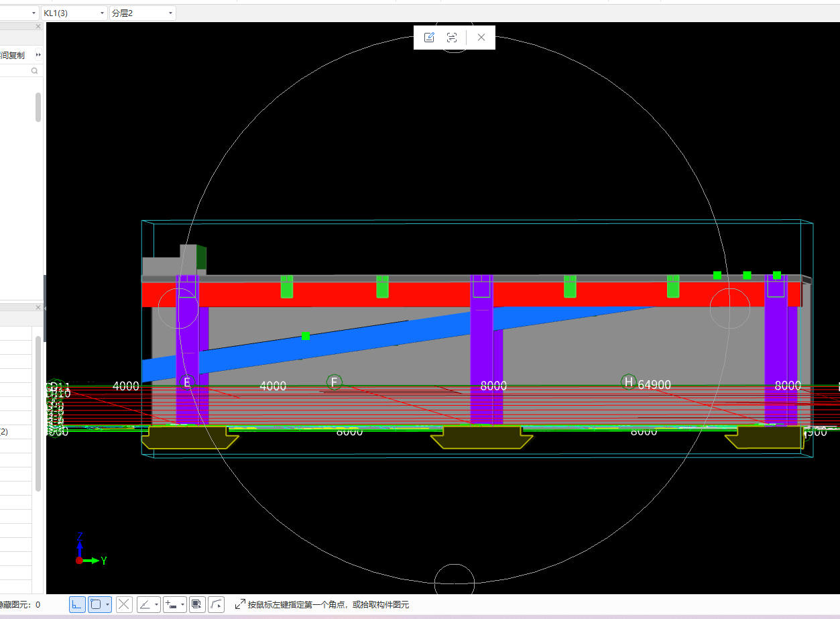
Task: Click the arc path icon in status bar
Action: [x=216, y=604]
